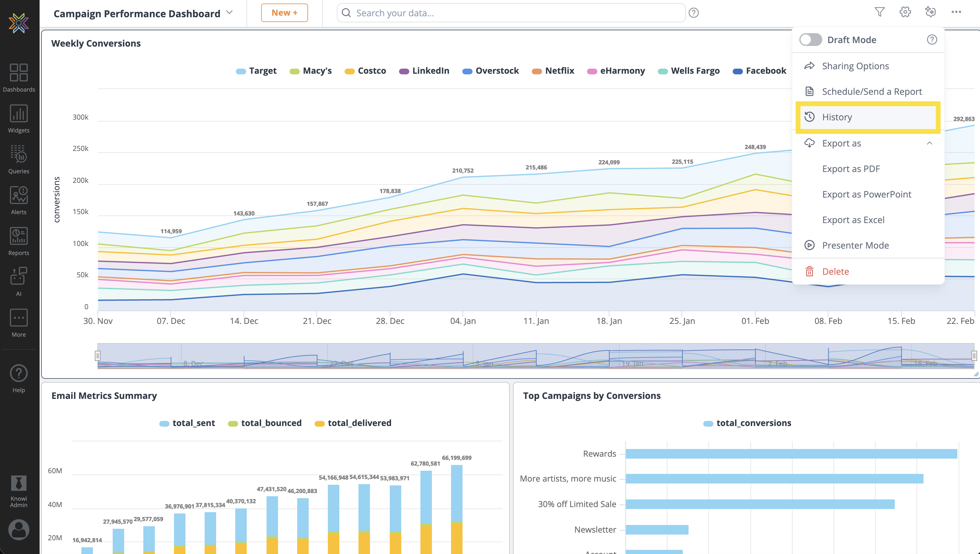Open the ellipsis menu in the top right
The image size is (980, 554).
pos(956,12)
